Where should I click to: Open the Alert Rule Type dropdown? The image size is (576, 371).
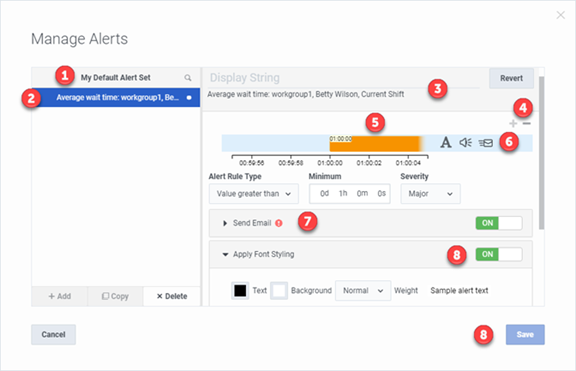[x=254, y=194]
